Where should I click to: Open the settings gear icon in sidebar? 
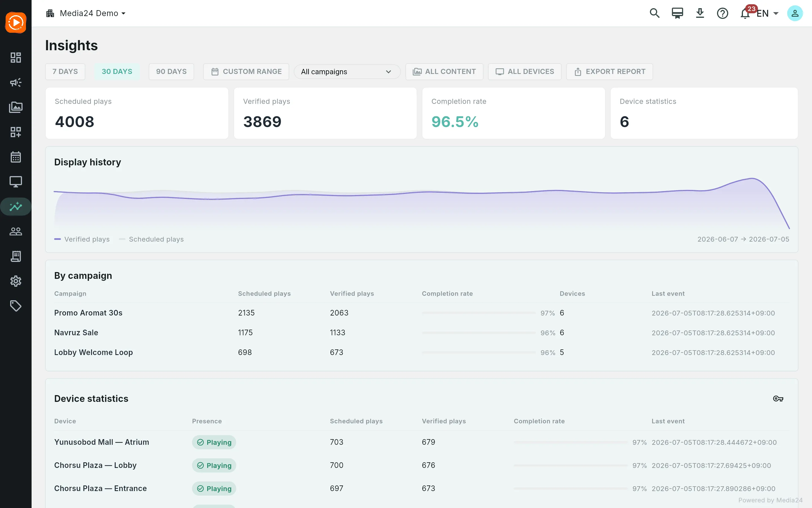tap(16, 281)
